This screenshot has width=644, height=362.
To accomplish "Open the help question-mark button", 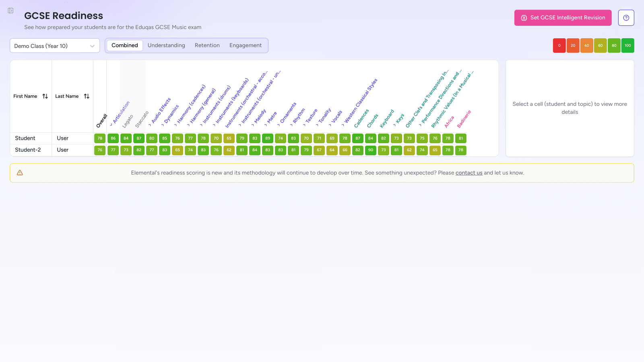I will [x=626, y=18].
